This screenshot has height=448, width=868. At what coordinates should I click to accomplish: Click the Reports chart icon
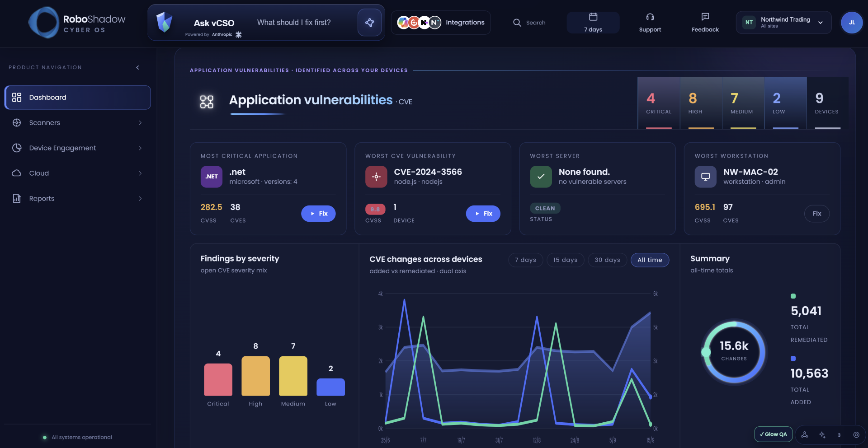click(x=17, y=199)
